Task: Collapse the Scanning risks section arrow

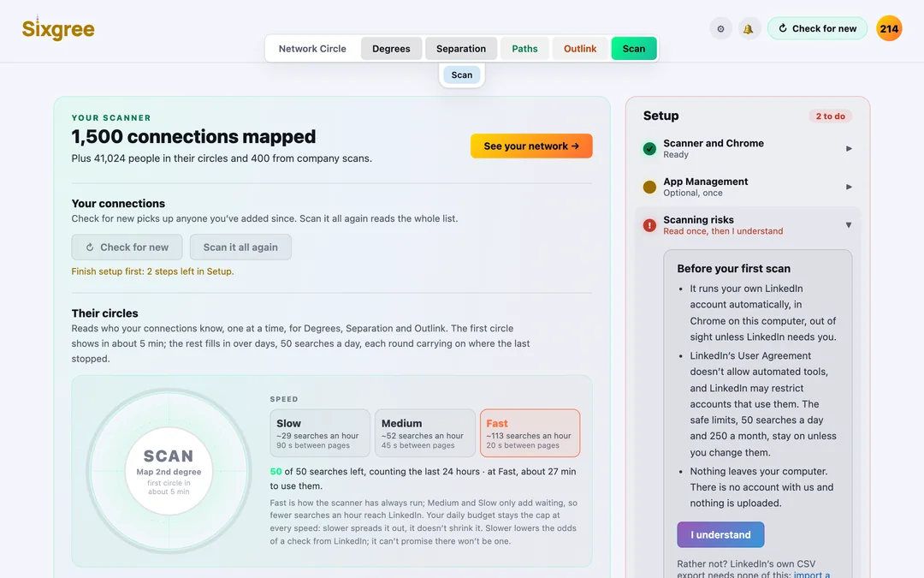Action: (x=849, y=224)
